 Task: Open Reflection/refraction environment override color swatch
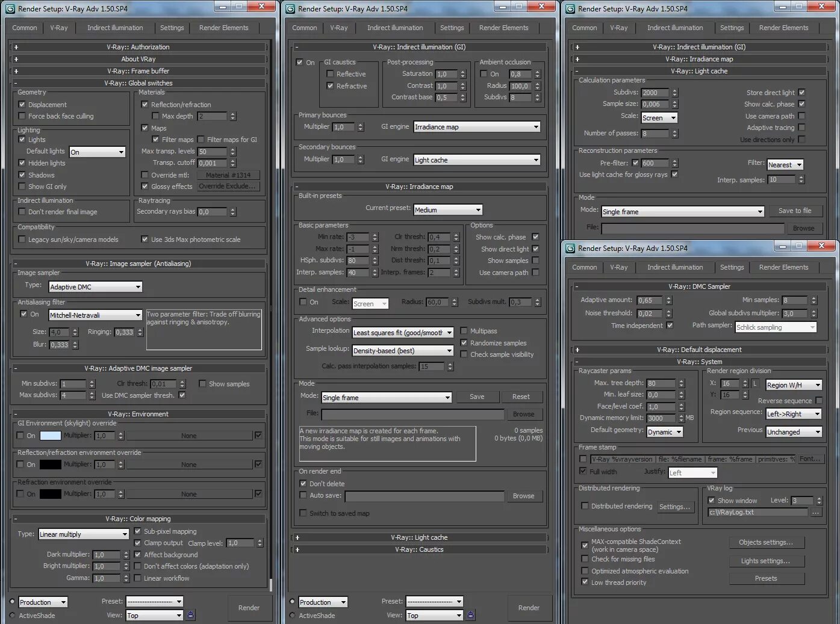click(x=50, y=465)
